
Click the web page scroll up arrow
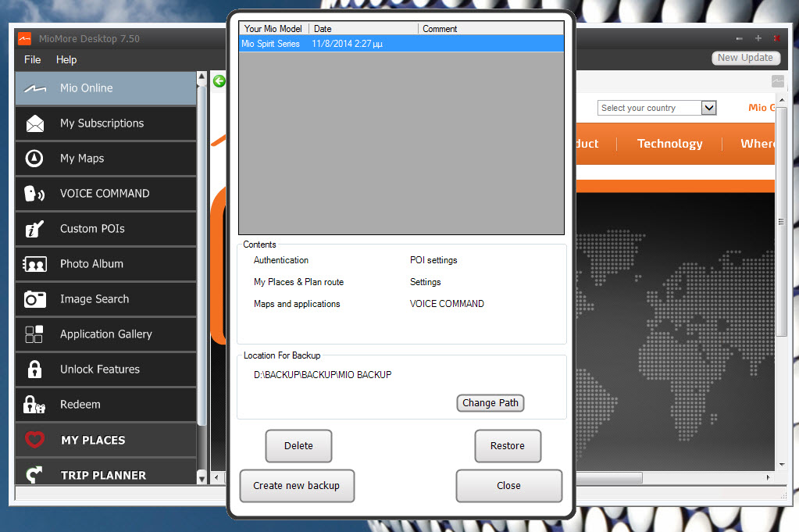tap(782, 99)
